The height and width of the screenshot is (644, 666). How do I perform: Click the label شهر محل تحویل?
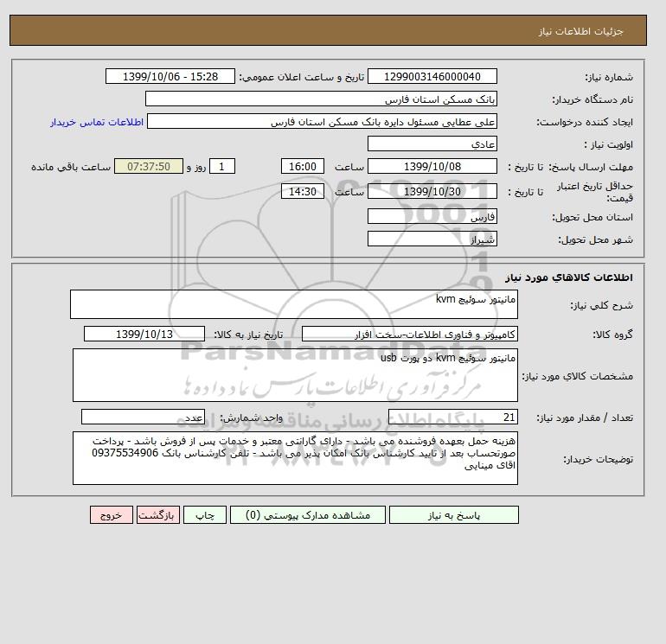[595, 239]
